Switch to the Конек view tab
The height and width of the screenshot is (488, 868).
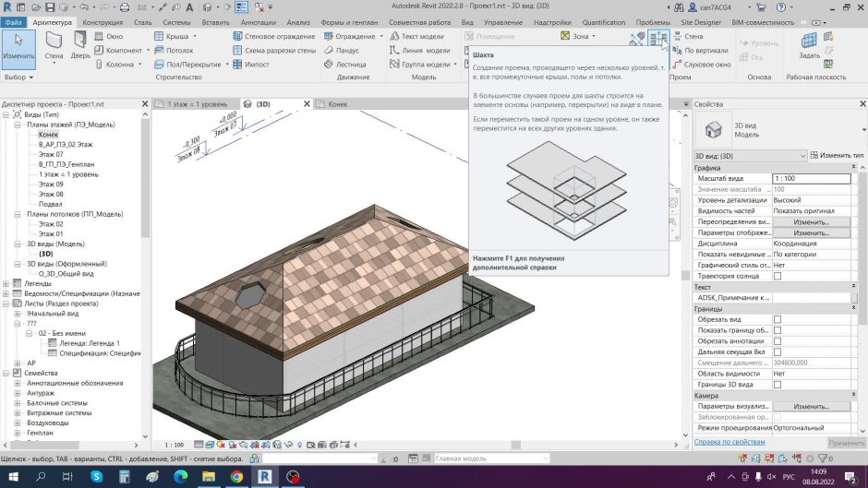[337, 104]
